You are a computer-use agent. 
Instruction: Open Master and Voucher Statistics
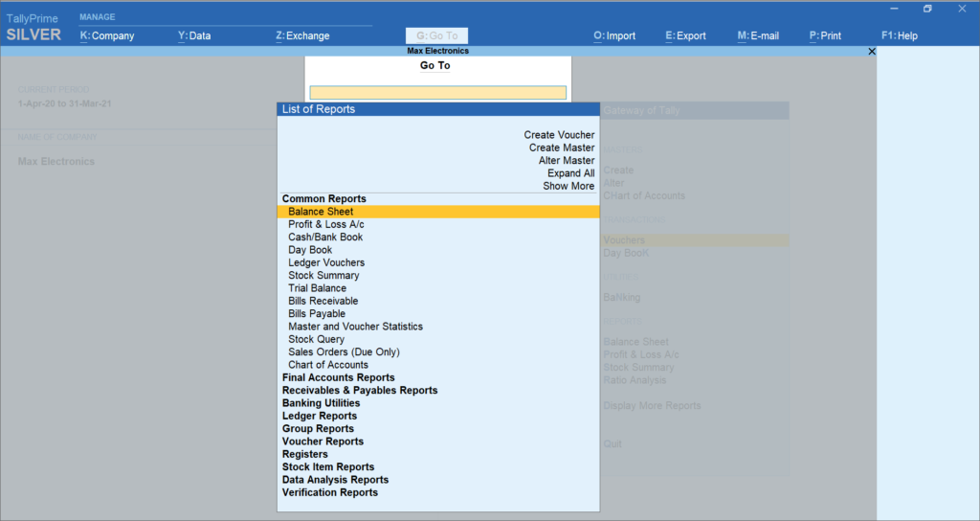(356, 327)
